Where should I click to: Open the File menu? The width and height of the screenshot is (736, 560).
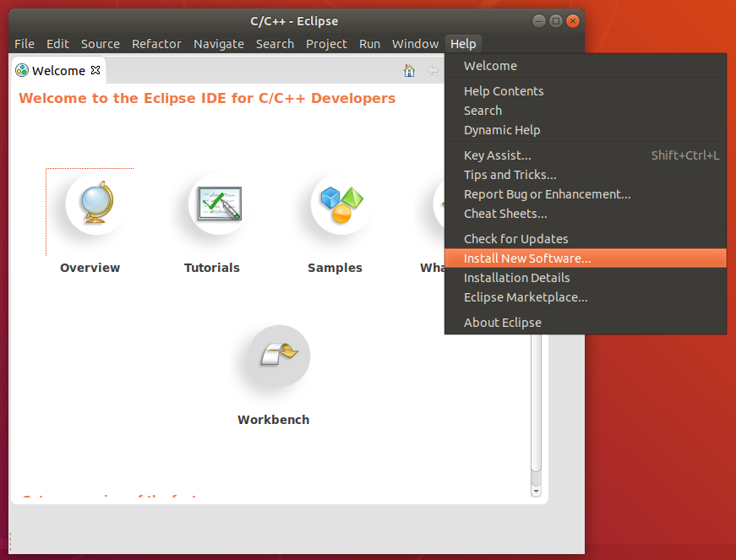tap(25, 44)
